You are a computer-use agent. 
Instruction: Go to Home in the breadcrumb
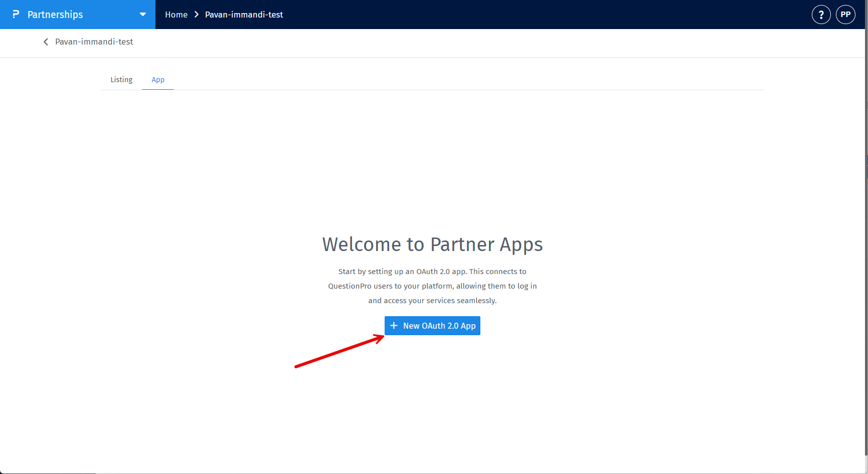tap(176, 15)
